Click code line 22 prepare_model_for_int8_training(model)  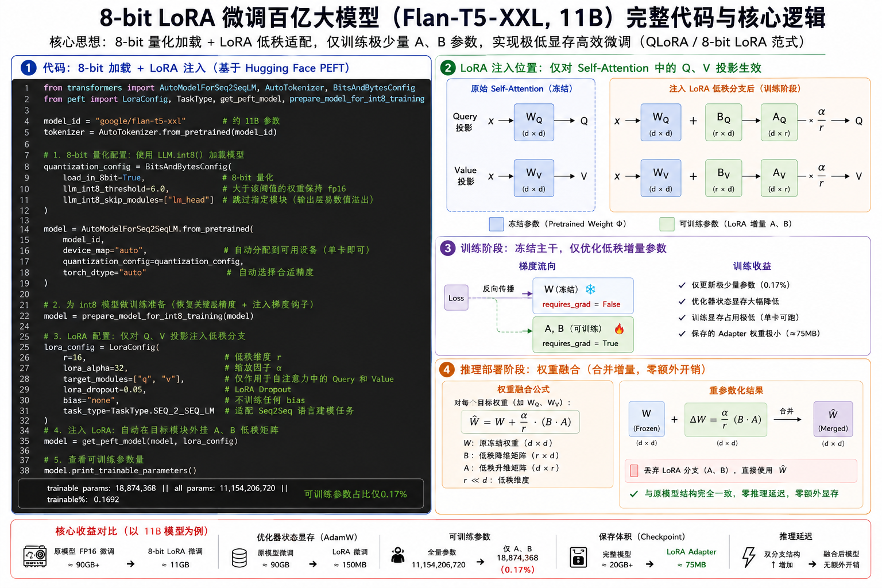point(149,316)
